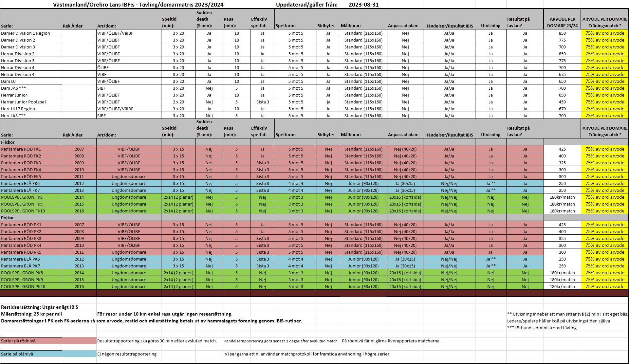Select the Pantamera BLÅ PK7 cell
The width and height of the screenshot is (629, 364).
(21, 266)
